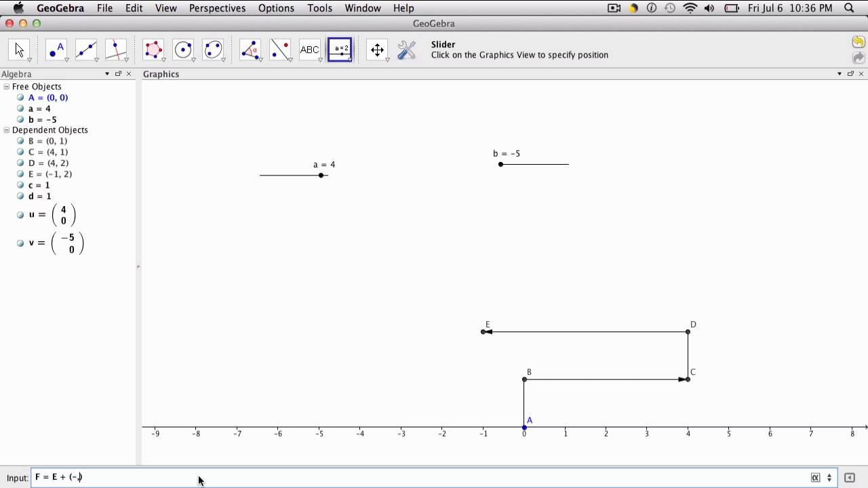Open the Point tool submenu arrow

(66, 60)
